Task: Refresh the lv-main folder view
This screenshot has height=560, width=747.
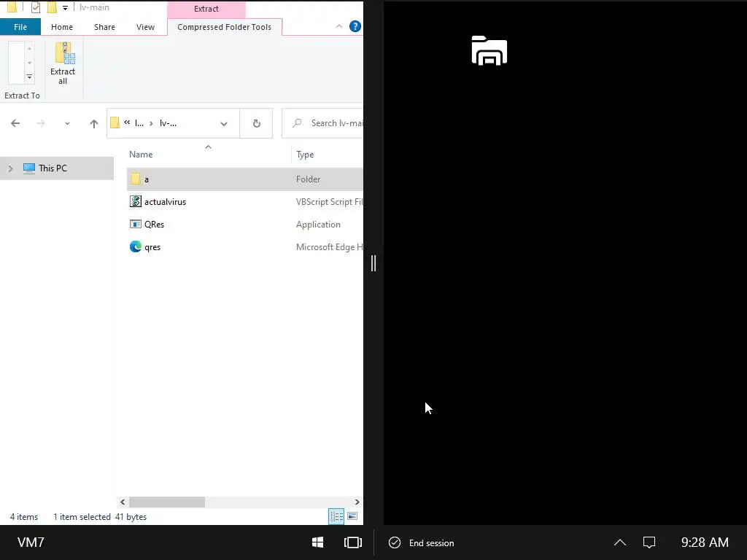Action: (256, 123)
